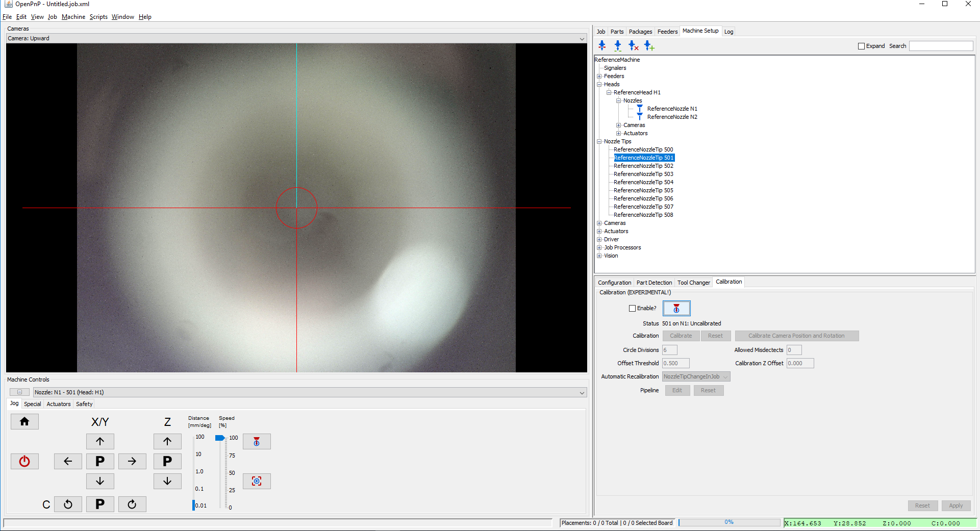Open the Automatic Recalibration dropdown
Screen dimensions: 980x531
tap(726, 376)
